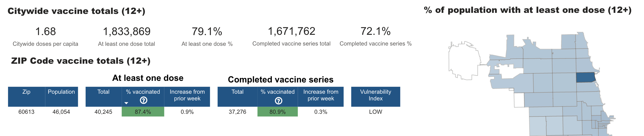
Task: Click the 79.1% at least one dose figure
Action: click(x=207, y=32)
